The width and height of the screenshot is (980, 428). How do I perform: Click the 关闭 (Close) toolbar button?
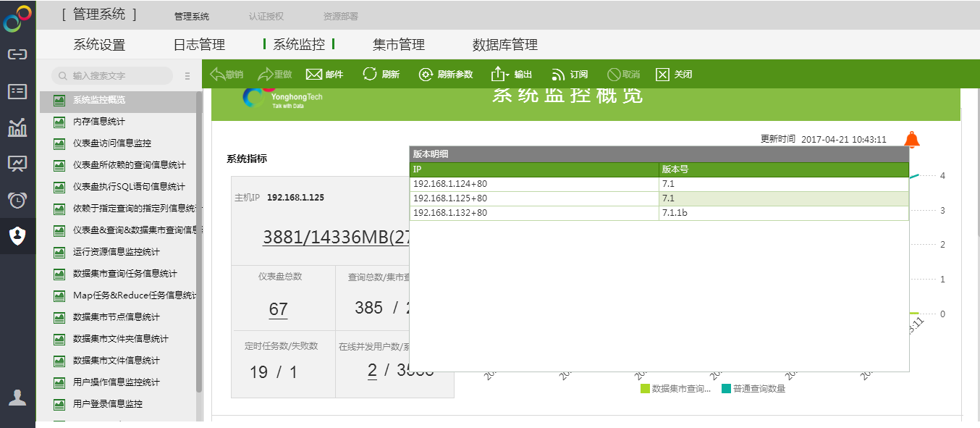click(x=662, y=75)
